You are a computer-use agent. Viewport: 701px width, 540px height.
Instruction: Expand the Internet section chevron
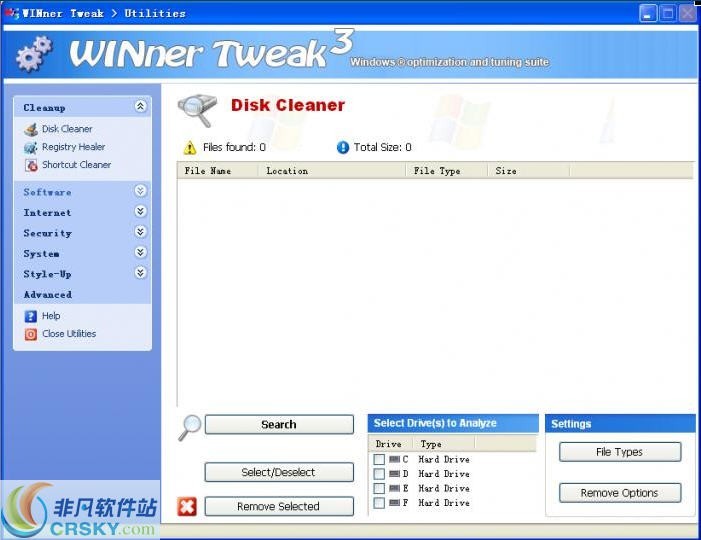coord(140,211)
